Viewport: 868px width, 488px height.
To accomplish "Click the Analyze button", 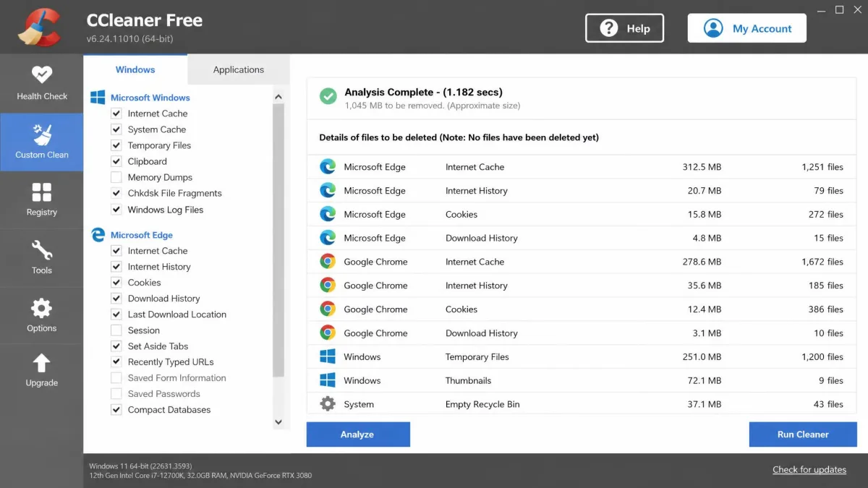I will pyautogui.click(x=358, y=435).
